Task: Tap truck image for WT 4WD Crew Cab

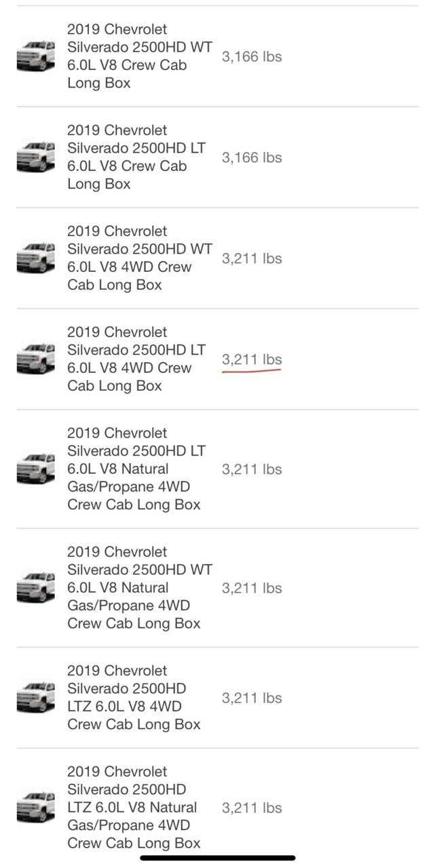Action: point(36,258)
